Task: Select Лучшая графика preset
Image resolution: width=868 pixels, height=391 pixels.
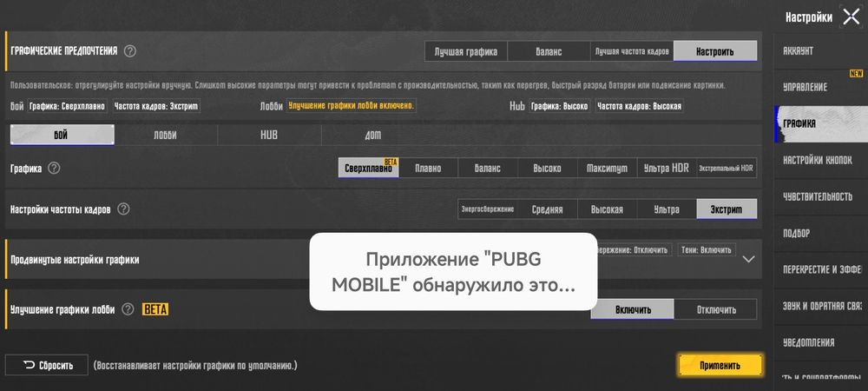Action: click(x=465, y=51)
